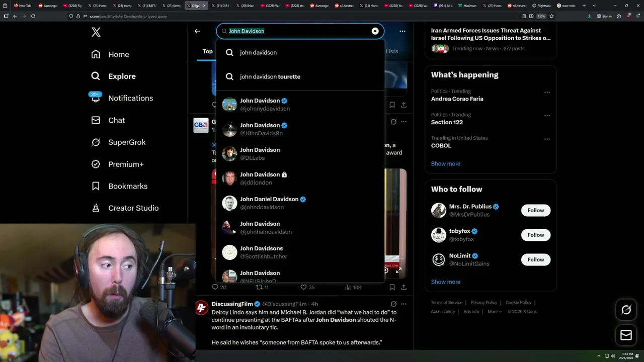644x362 pixels.
Task: Open more options for Andrea Corao Faria trend
Action: pos(547,92)
